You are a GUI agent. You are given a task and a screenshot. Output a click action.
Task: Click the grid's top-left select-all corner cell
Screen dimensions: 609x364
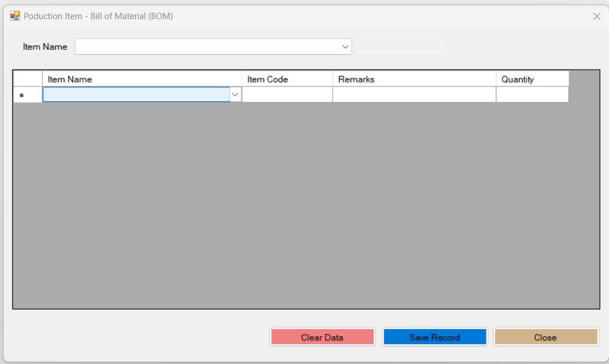click(x=27, y=80)
